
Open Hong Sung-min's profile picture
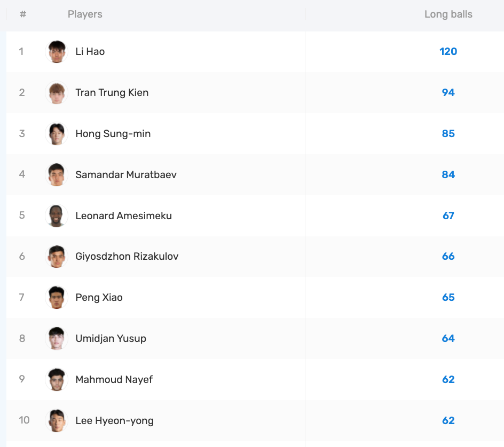[x=56, y=134]
